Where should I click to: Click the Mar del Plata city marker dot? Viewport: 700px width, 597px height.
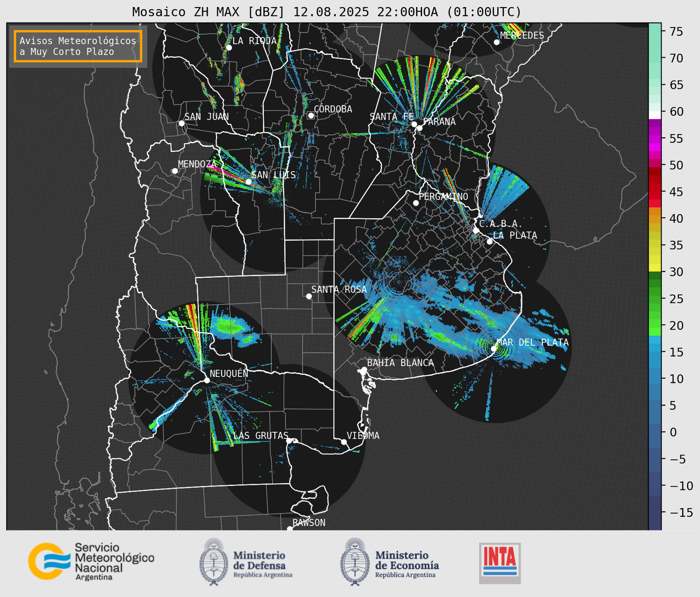click(x=494, y=349)
